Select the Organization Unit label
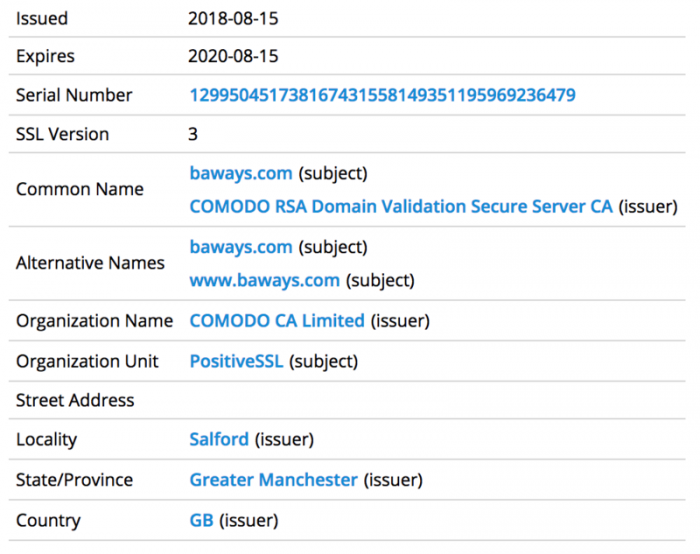The height and width of the screenshot is (554, 700). tap(87, 361)
